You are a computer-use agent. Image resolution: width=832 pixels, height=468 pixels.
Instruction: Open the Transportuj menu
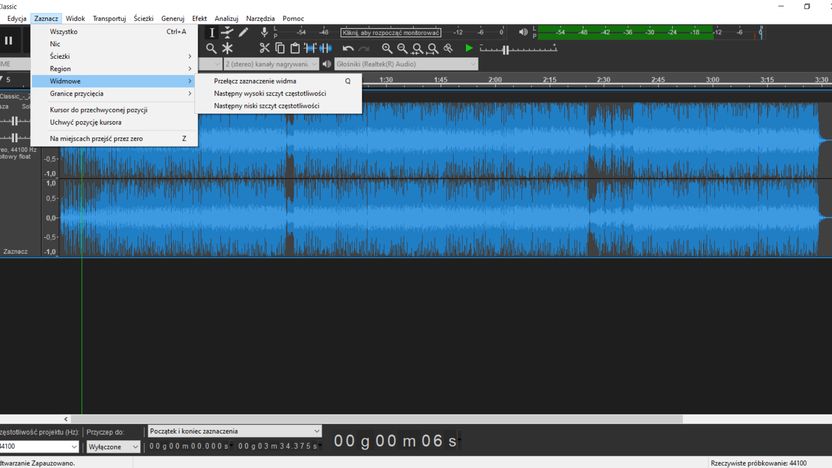click(109, 19)
